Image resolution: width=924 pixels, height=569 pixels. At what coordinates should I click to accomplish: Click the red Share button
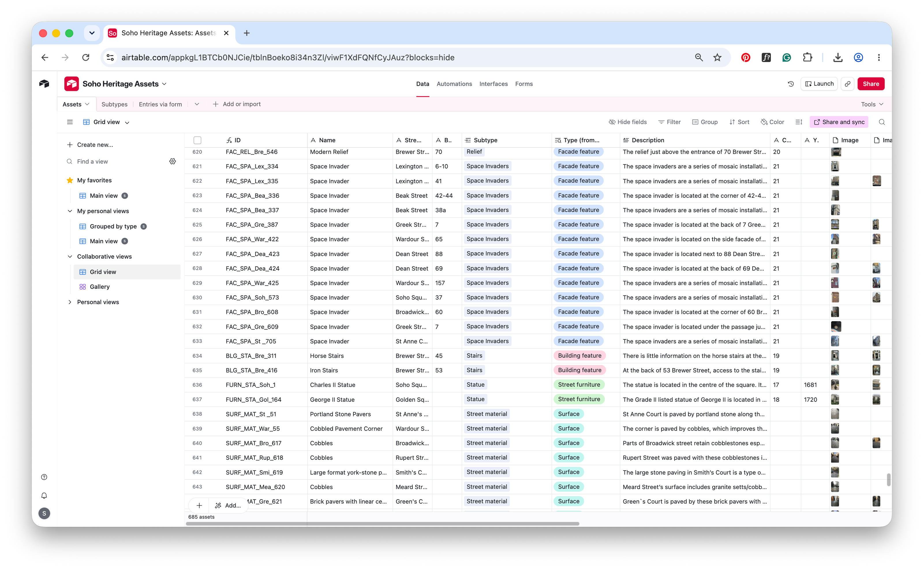871,84
